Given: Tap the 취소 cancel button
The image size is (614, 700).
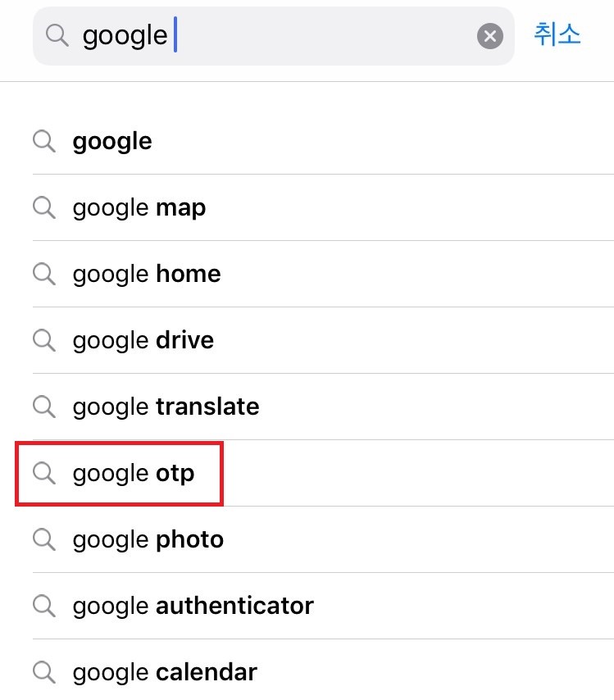Looking at the screenshot, I should pos(557,34).
